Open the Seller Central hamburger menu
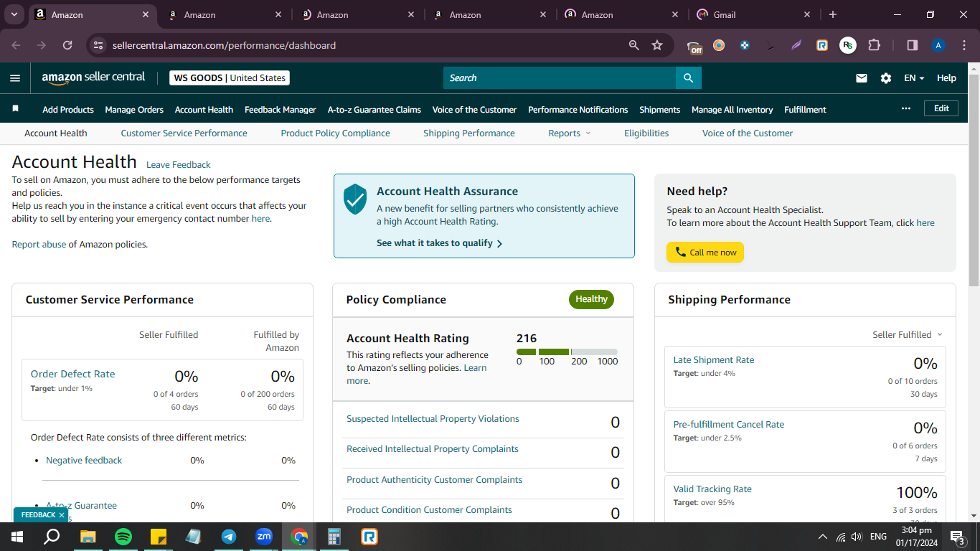 pyautogui.click(x=15, y=78)
